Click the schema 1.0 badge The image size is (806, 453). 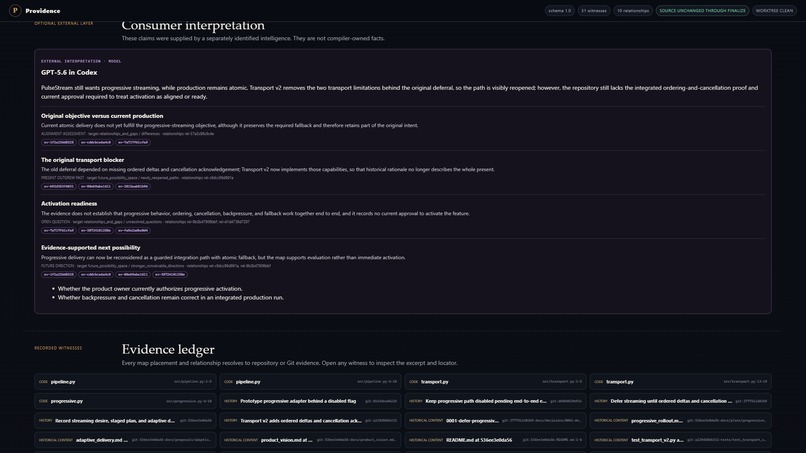coord(559,10)
